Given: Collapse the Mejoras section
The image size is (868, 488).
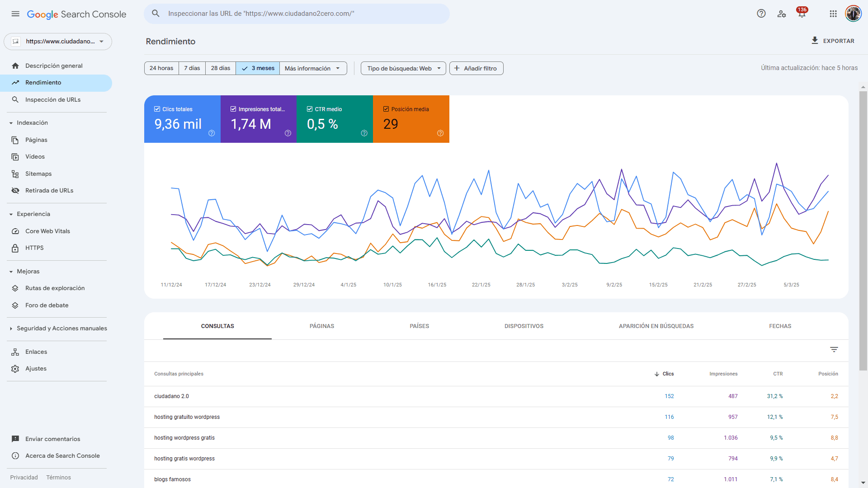Looking at the screenshot, I should tap(11, 272).
